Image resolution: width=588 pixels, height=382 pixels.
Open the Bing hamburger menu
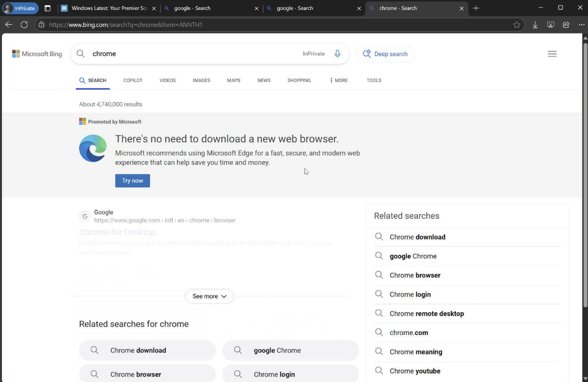(x=552, y=54)
